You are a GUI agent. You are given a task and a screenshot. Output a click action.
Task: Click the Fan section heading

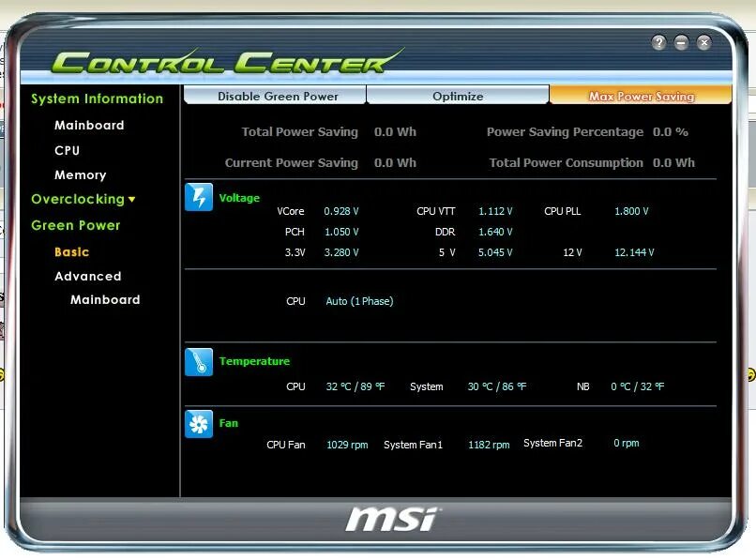coord(229,423)
